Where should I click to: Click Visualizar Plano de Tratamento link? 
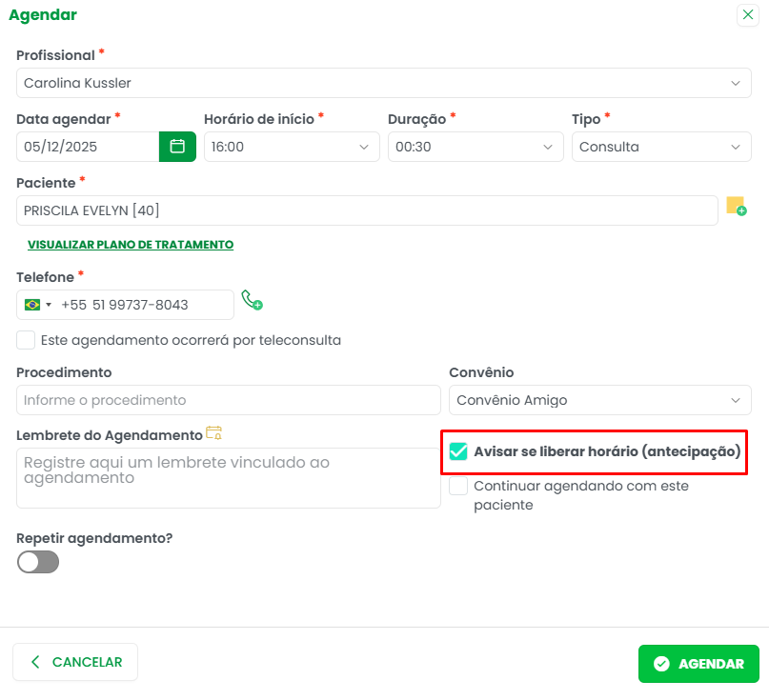pyautogui.click(x=131, y=245)
